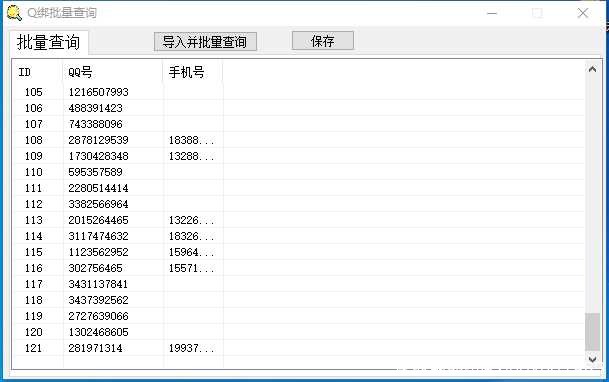Switch to the 批量查询 tab

coord(49,42)
